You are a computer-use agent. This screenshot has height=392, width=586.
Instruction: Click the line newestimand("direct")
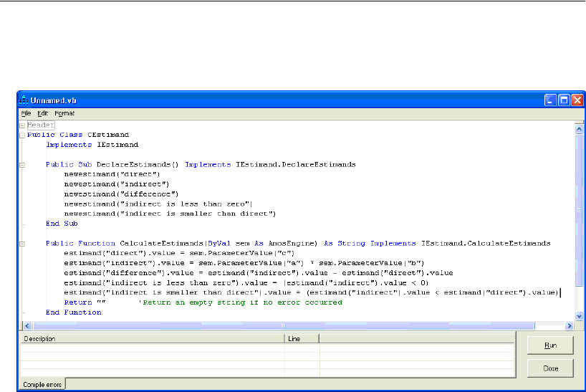(112, 174)
